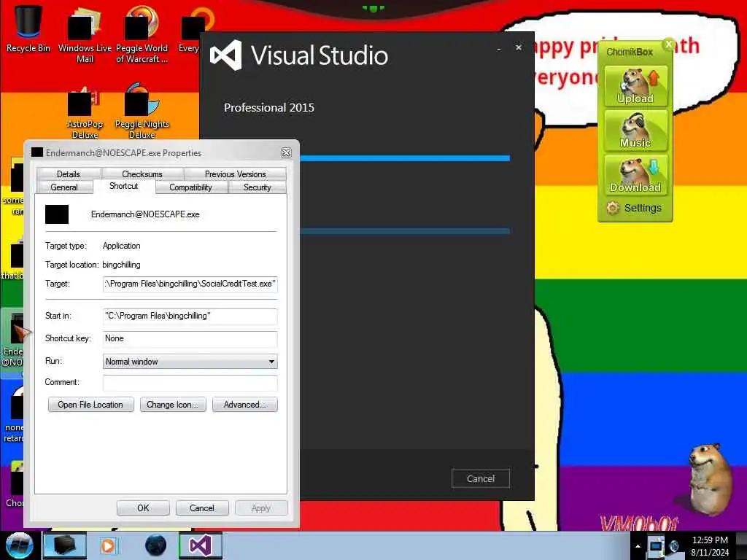This screenshot has height=560, width=747.
Task: Open Windows Live Mail desktop shortcut
Action: tap(85, 34)
